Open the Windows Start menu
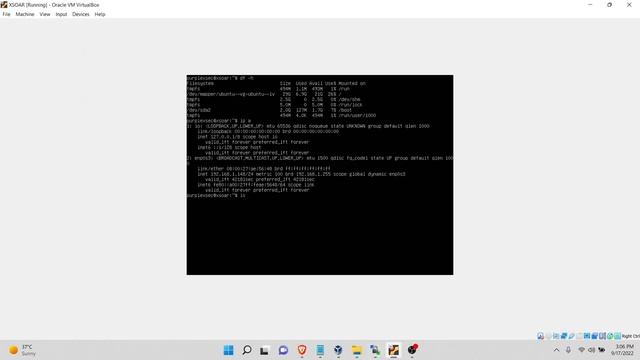Viewport: 640px width, 360px height. click(229, 350)
